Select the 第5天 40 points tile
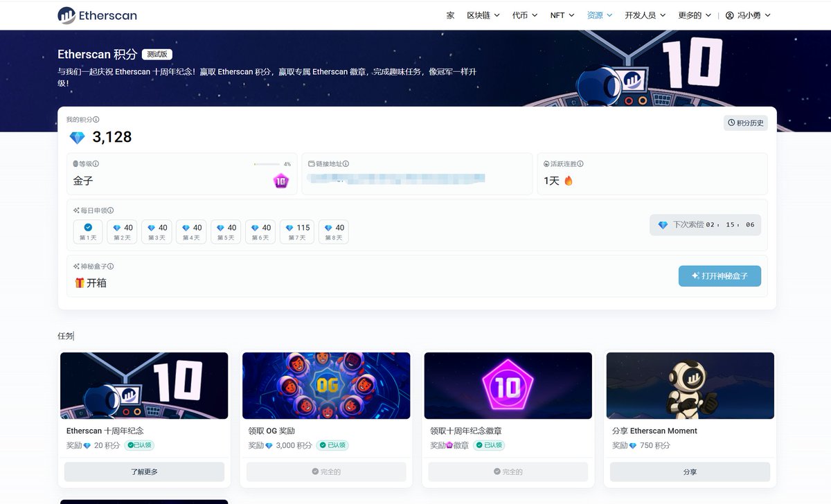This screenshot has height=504, width=831. (226, 232)
